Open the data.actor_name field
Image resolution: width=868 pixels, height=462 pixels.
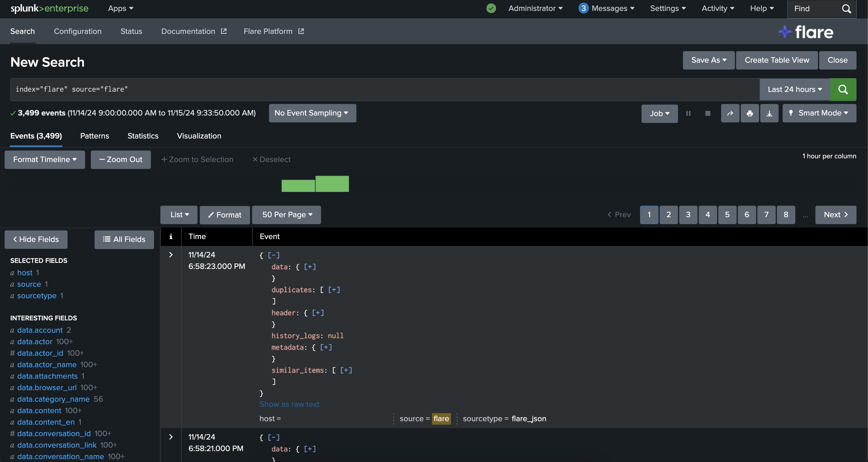[47, 365]
